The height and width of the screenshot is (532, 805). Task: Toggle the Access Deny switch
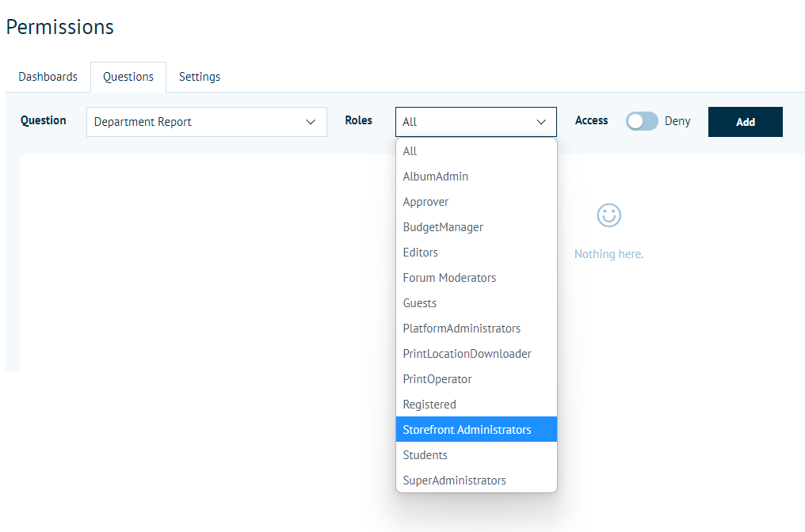point(642,121)
